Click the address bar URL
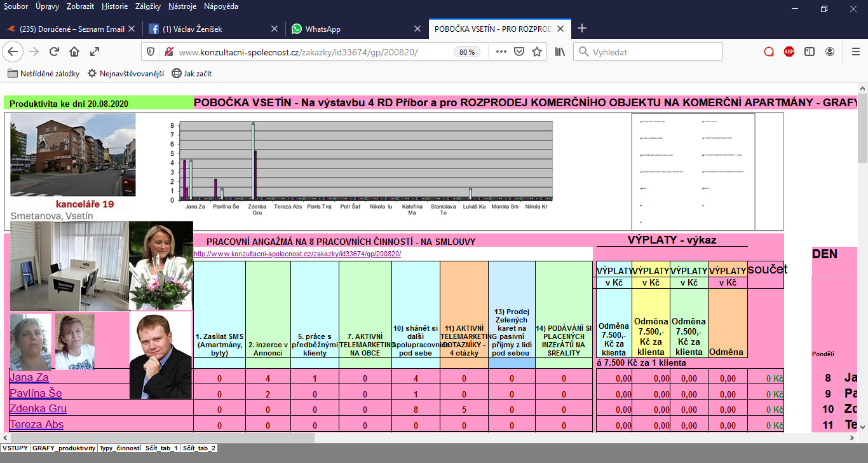Viewport: 868px width, 463px height. pos(299,52)
